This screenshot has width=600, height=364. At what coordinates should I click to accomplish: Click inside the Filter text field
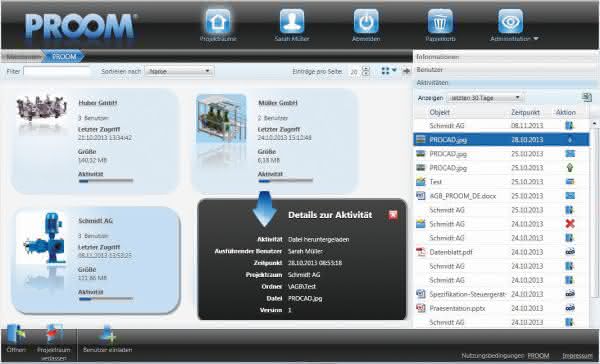tap(57, 71)
